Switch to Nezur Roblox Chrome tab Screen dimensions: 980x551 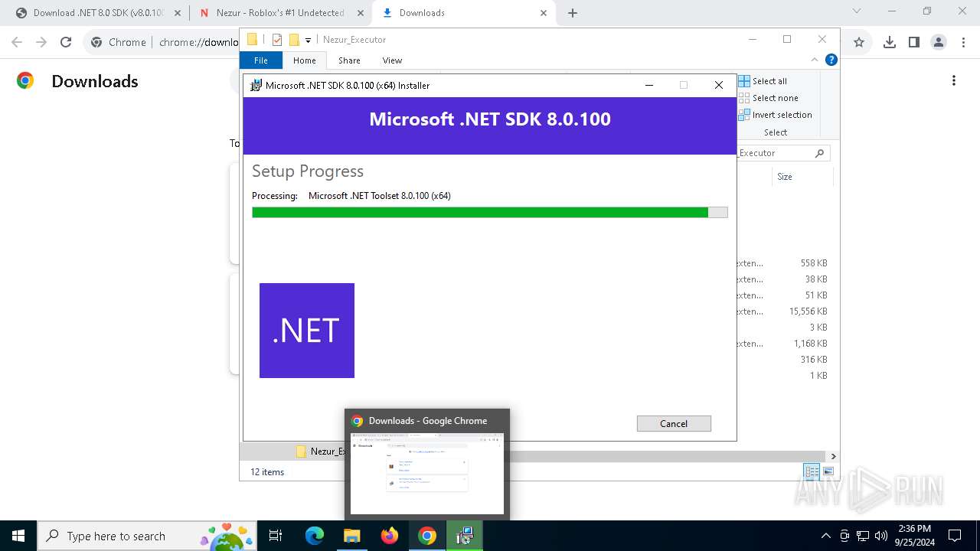pos(279,13)
